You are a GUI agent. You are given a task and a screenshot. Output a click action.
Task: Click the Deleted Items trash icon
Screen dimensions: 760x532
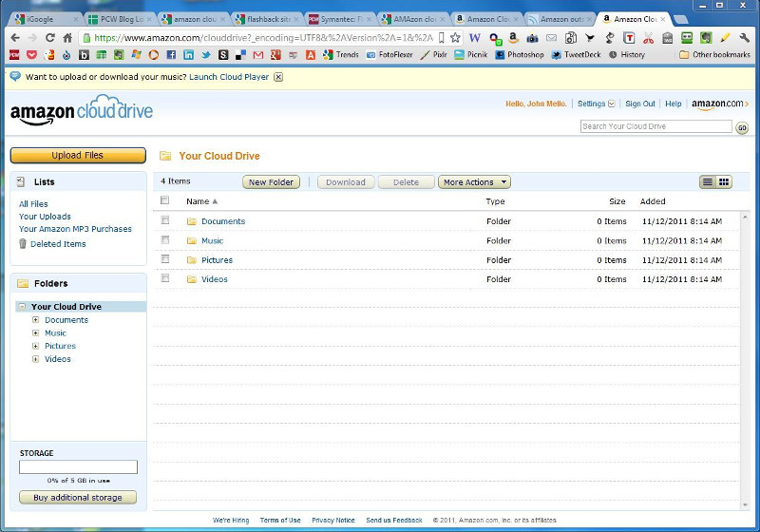point(22,243)
